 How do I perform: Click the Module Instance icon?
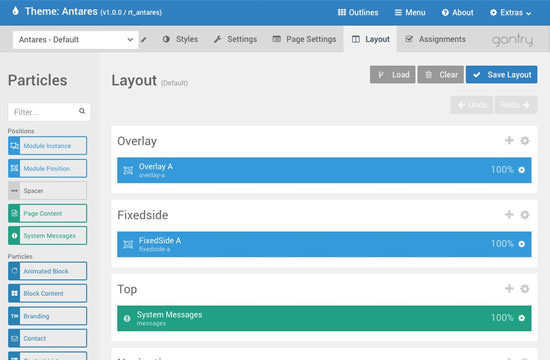(14, 146)
